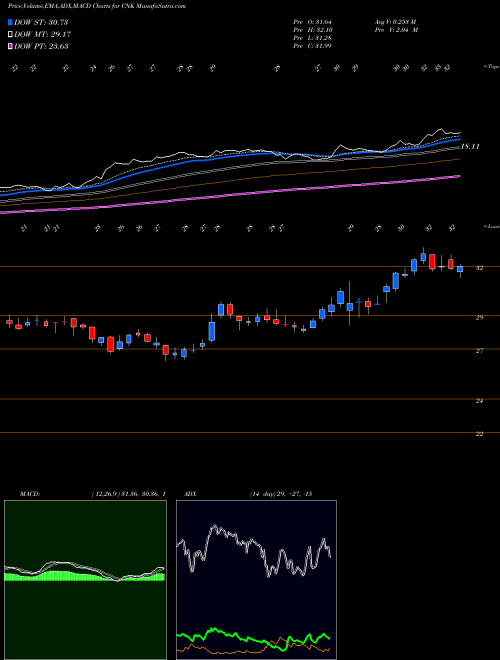The width and height of the screenshot is (500, 660).
Task: Click the '<-Tops' axis label
Action: pyautogui.click(x=491, y=67)
